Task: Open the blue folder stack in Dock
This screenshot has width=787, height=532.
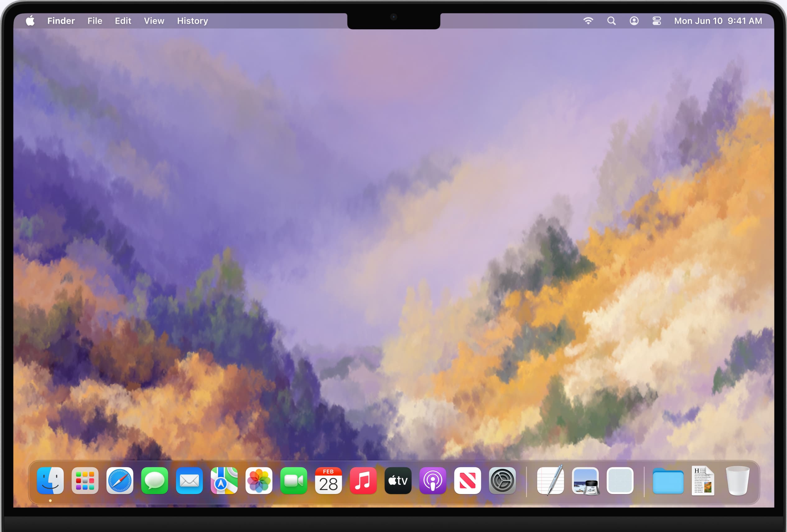Action: pyautogui.click(x=668, y=481)
